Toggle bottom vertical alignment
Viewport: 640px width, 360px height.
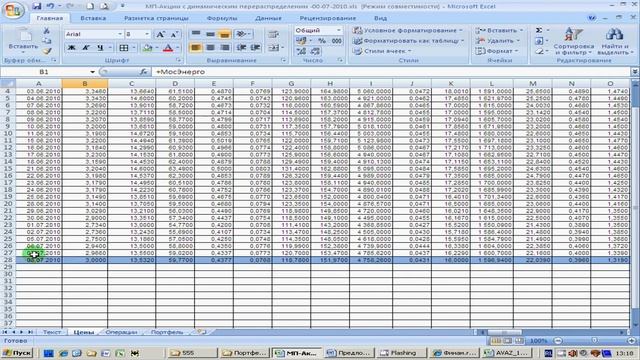pyautogui.click(x=224, y=34)
